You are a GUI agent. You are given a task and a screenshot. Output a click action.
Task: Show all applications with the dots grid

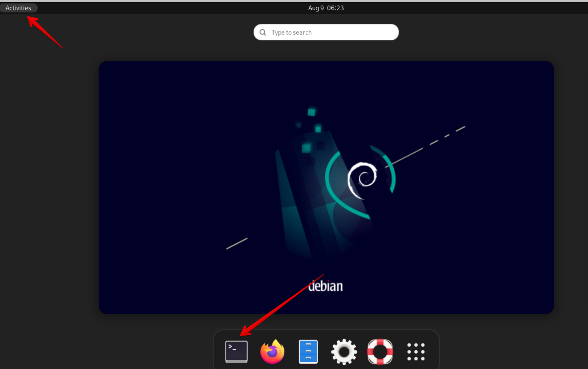pos(415,351)
